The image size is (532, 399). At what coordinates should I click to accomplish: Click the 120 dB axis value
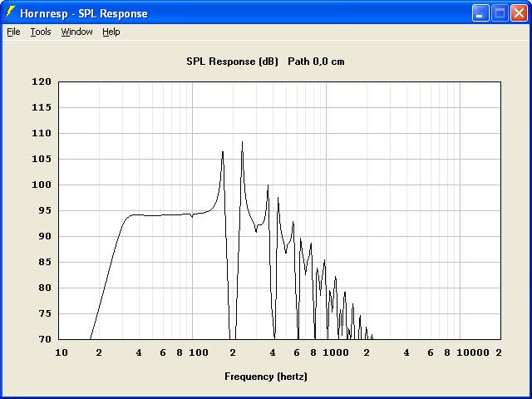point(42,81)
